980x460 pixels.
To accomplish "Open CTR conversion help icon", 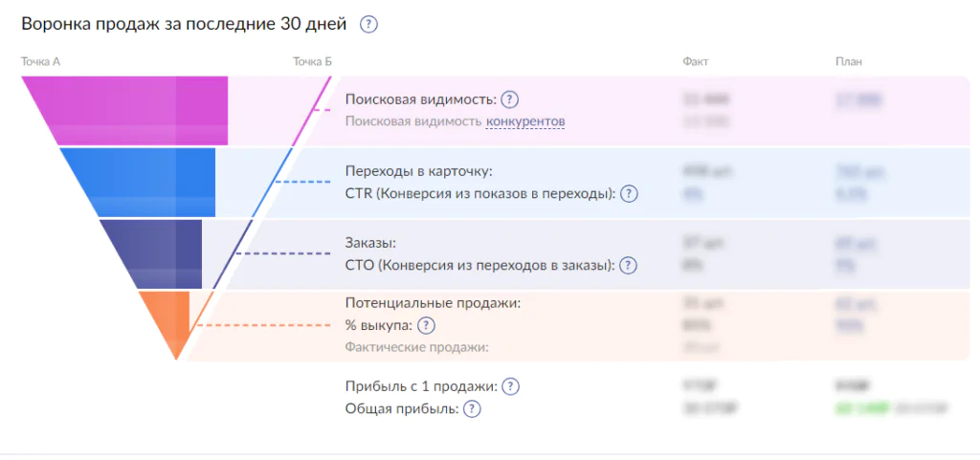I will point(628,193).
